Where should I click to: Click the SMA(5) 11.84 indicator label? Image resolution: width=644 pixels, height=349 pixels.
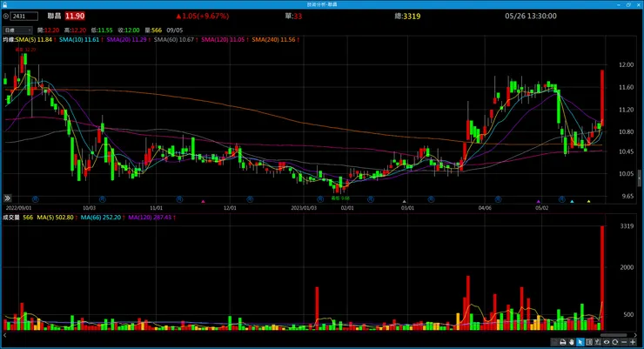click(36, 40)
